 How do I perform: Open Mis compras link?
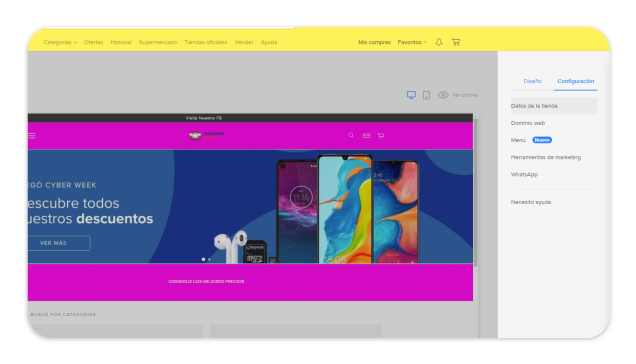click(x=374, y=42)
